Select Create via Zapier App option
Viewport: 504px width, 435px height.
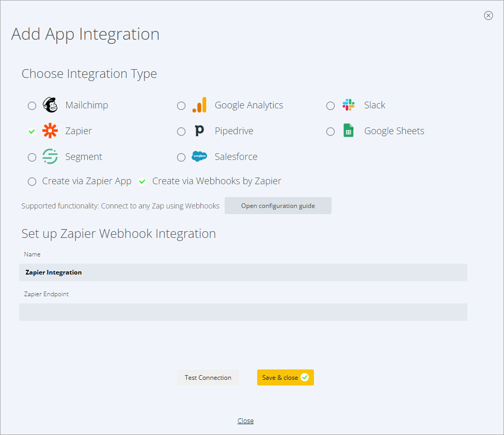(x=32, y=182)
